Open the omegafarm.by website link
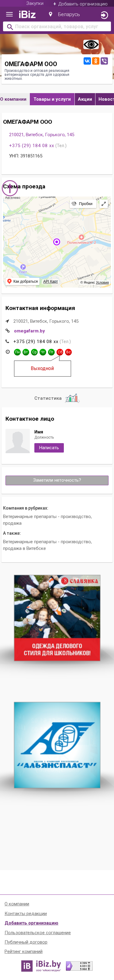The height and width of the screenshot is (980, 114). point(29,331)
